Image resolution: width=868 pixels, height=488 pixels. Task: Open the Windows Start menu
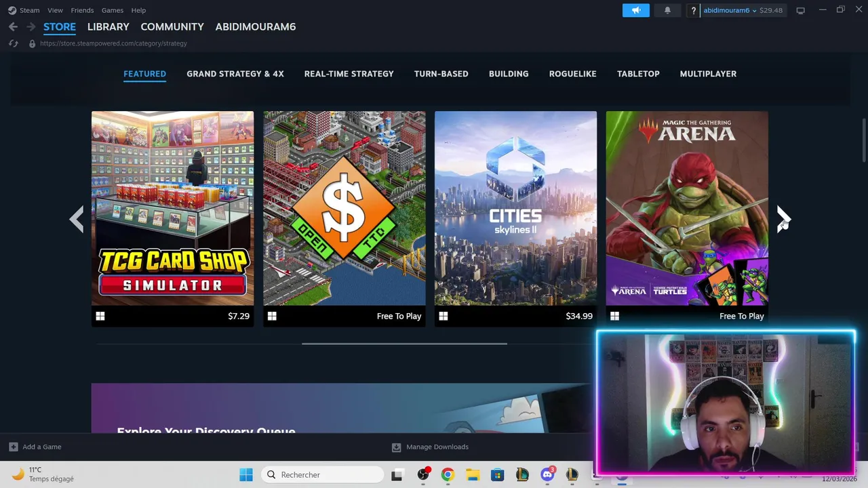[246, 474]
